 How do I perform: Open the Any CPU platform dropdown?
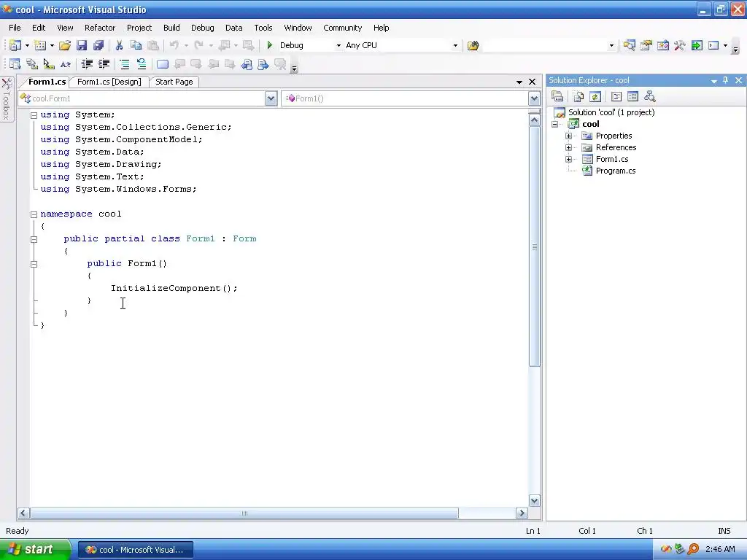tap(455, 46)
